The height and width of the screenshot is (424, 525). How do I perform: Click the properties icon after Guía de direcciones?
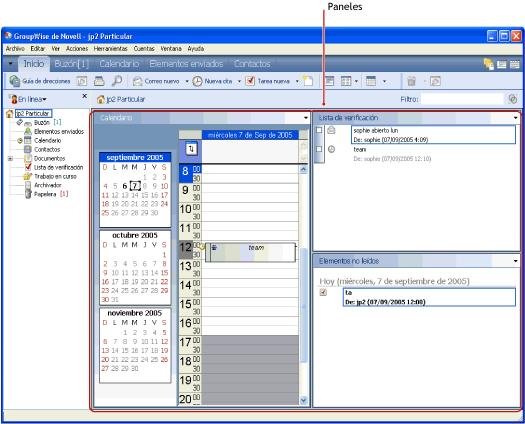pos(82,81)
